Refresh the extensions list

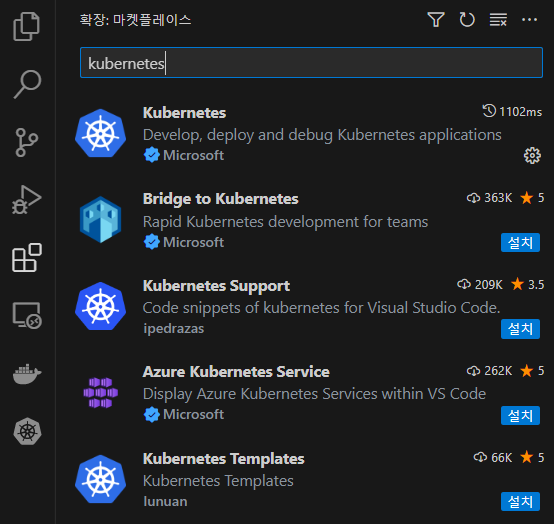click(467, 20)
